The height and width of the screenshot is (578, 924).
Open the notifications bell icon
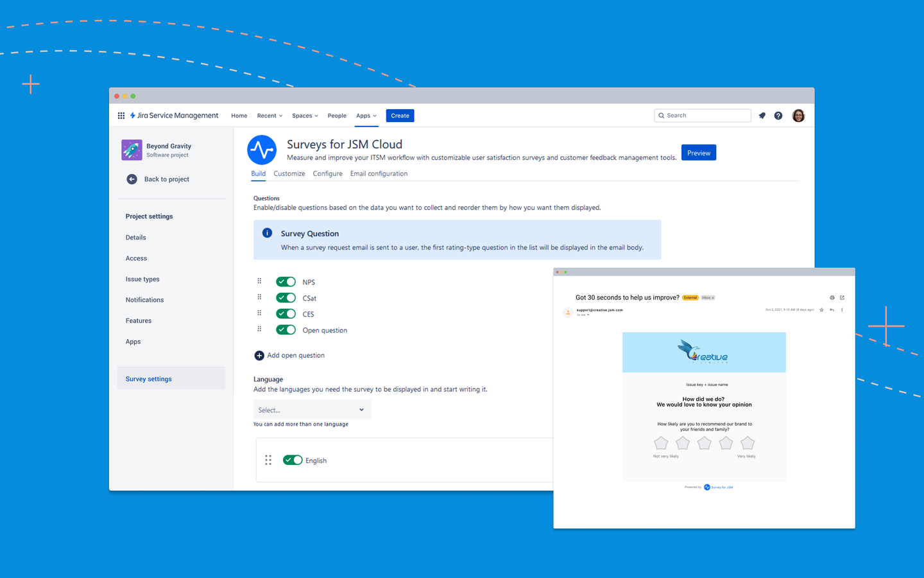(x=762, y=116)
